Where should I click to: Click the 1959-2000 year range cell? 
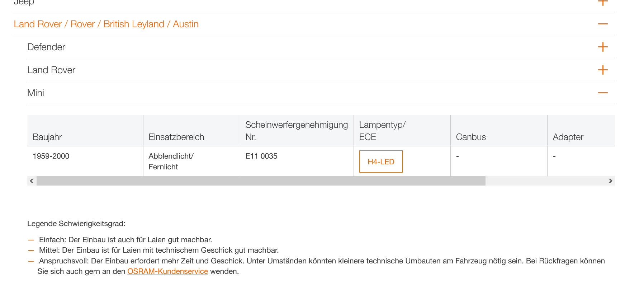click(x=51, y=156)
